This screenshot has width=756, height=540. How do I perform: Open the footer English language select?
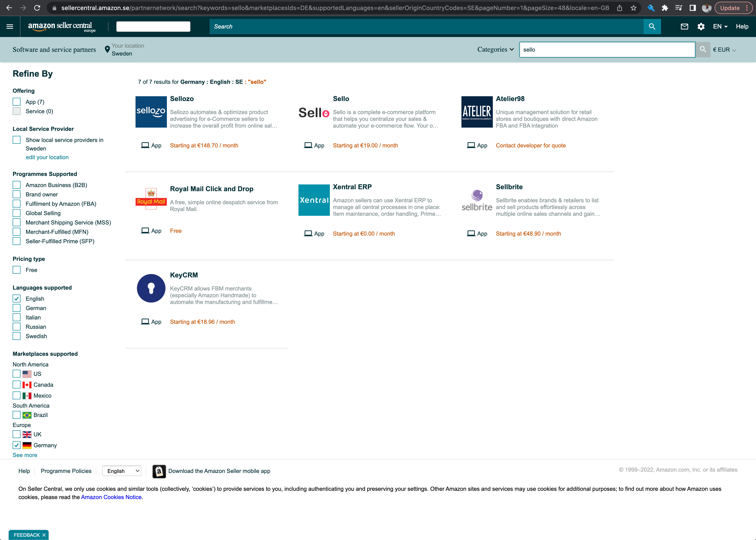[122, 471]
